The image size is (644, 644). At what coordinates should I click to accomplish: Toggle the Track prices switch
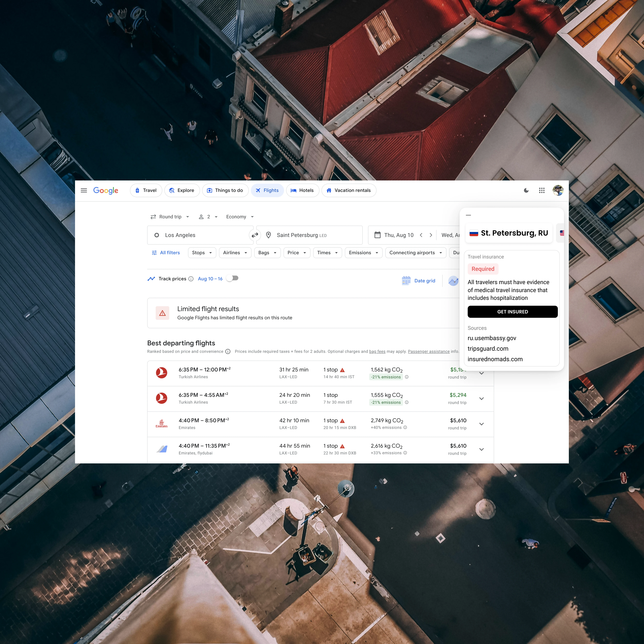pos(232,278)
